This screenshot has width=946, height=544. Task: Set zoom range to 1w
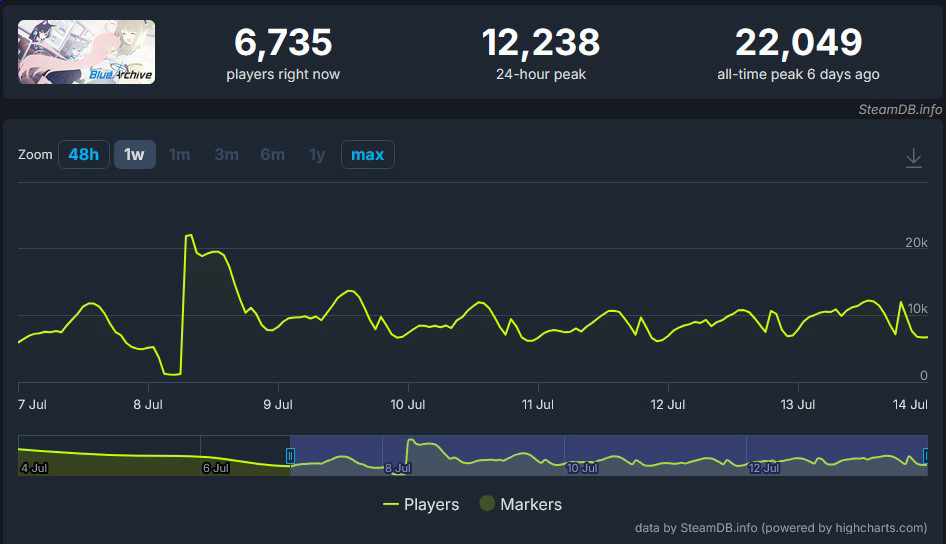[135, 154]
